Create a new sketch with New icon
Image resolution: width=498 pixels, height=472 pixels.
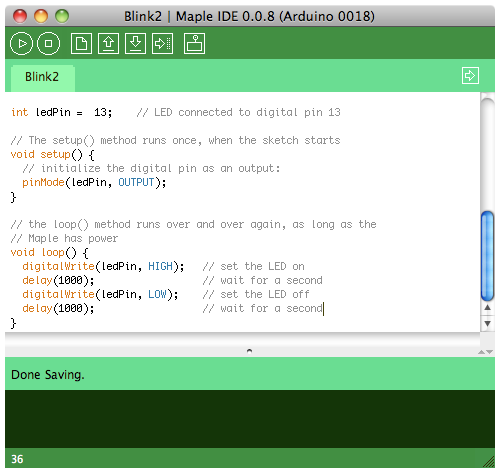click(x=81, y=44)
